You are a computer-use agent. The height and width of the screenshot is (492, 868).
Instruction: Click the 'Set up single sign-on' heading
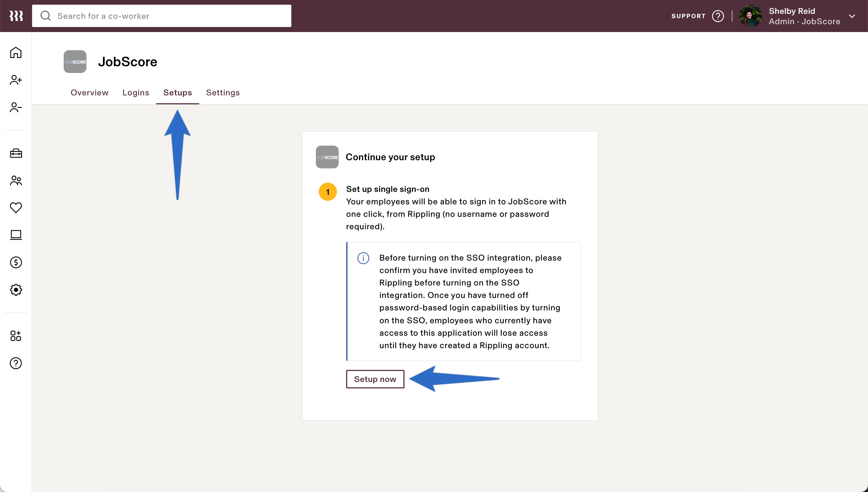tap(388, 189)
